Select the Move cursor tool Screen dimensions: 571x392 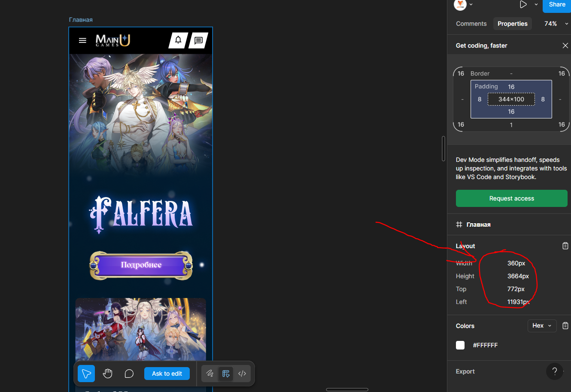tap(86, 374)
